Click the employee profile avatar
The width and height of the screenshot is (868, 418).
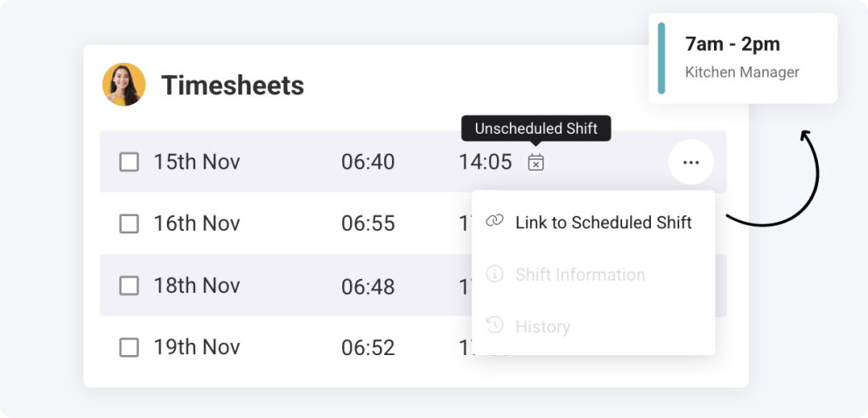(x=124, y=85)
